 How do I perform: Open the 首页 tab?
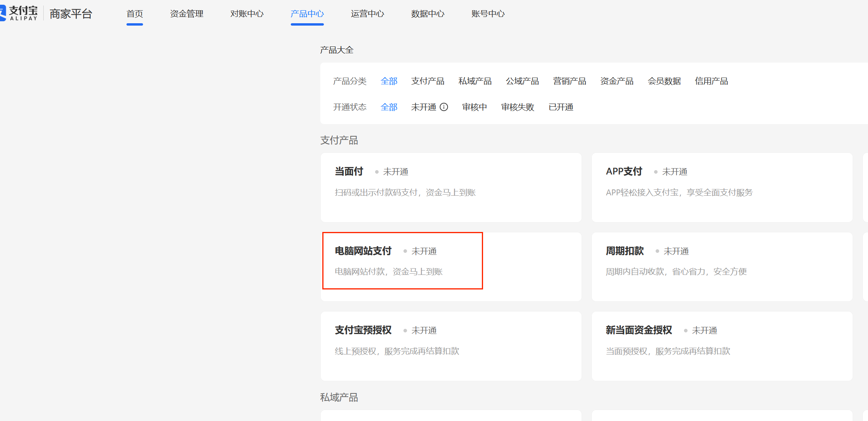coord(135,14)
